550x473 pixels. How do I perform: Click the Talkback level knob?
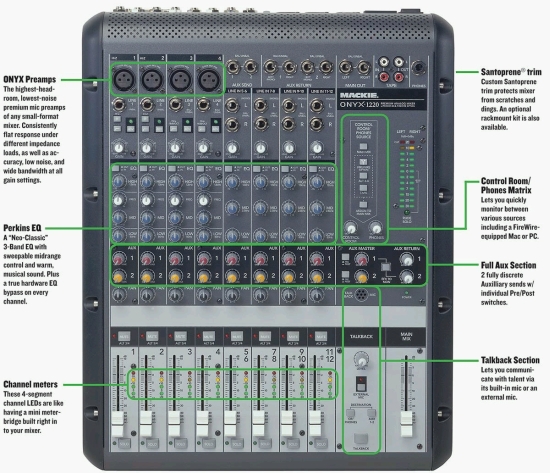pos(361,360)
